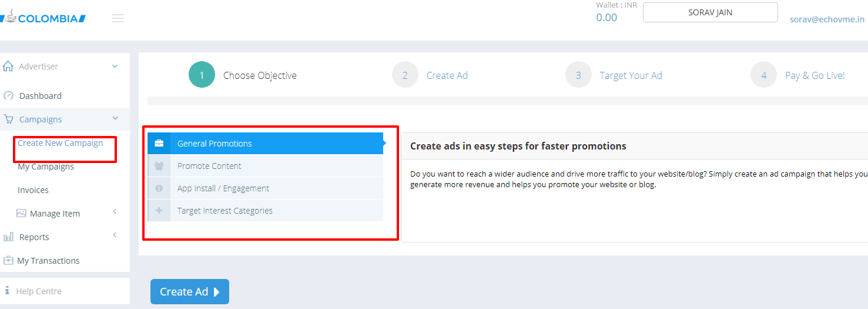Click the Manage Item image icon

click(x=21, y=213)
